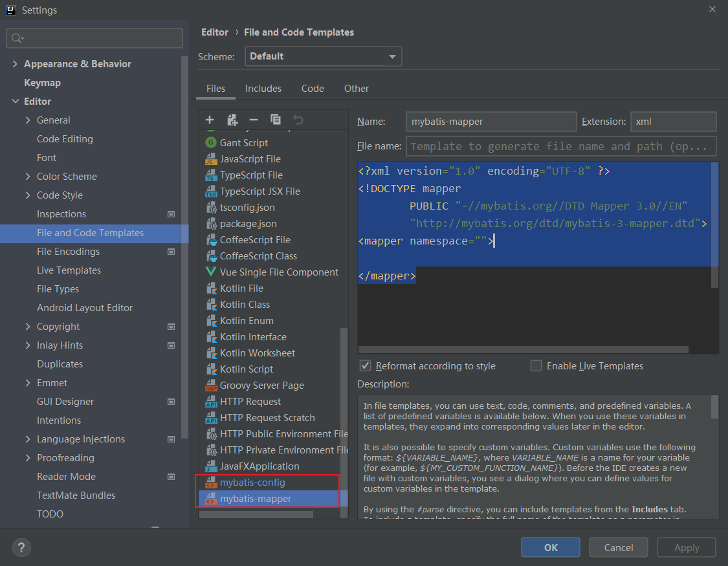Viewport: 728px width, 566px height.
Task: Select TypeScript JSX File template icon
Action: pos(211,191)
